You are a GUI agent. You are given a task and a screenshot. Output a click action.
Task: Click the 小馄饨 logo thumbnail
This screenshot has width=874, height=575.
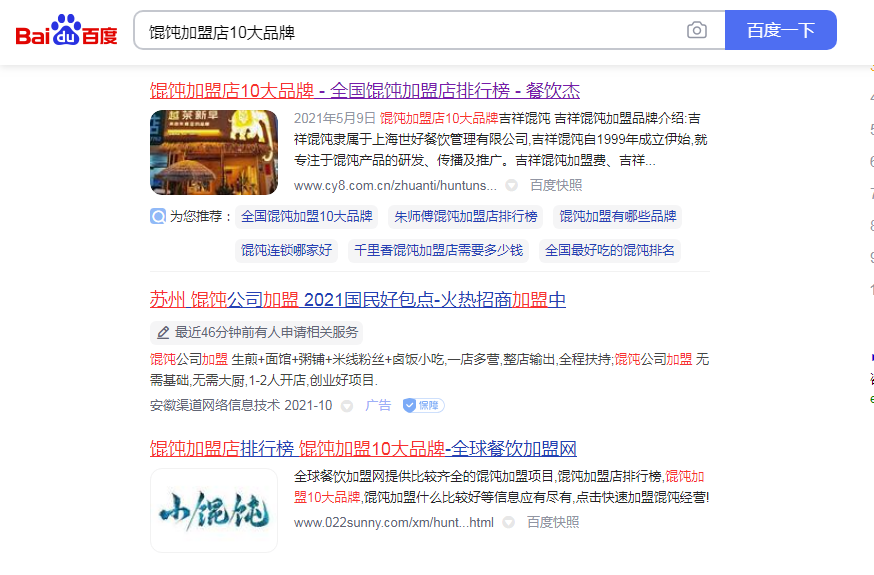[x=214, y=511]
